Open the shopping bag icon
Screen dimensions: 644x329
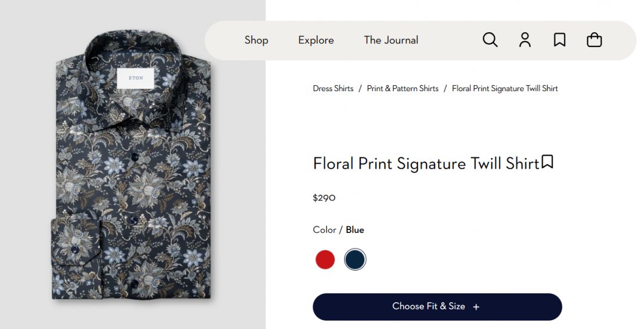tap(594, 40)
